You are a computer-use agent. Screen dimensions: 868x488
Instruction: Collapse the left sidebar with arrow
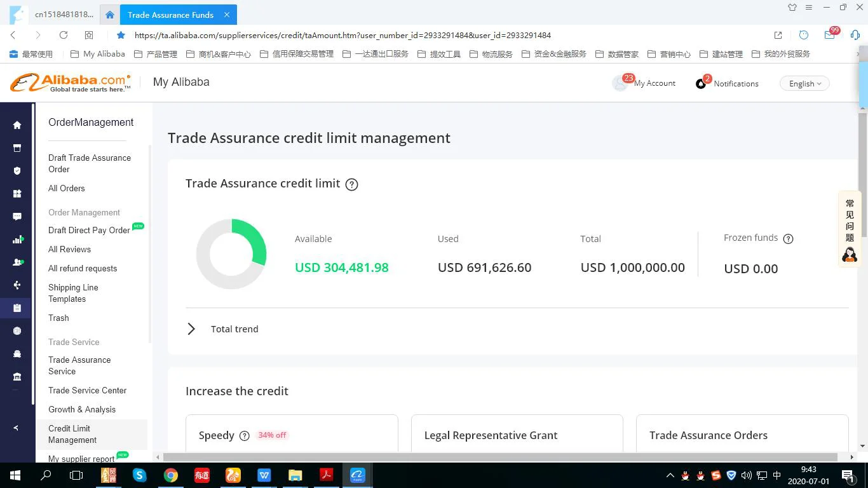(x=17, y=428)
